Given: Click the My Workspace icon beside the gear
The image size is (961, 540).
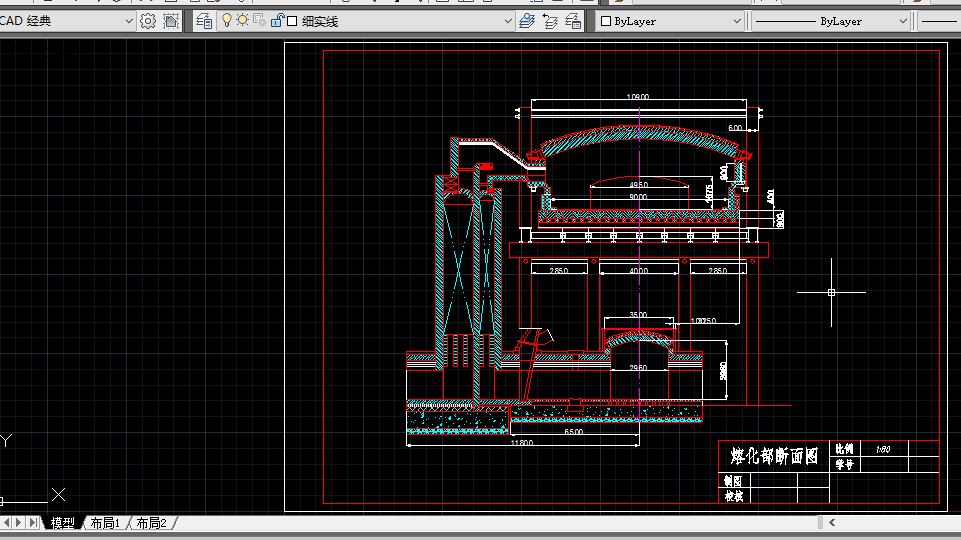Looking at the screenshot, I should pos(171,21).
